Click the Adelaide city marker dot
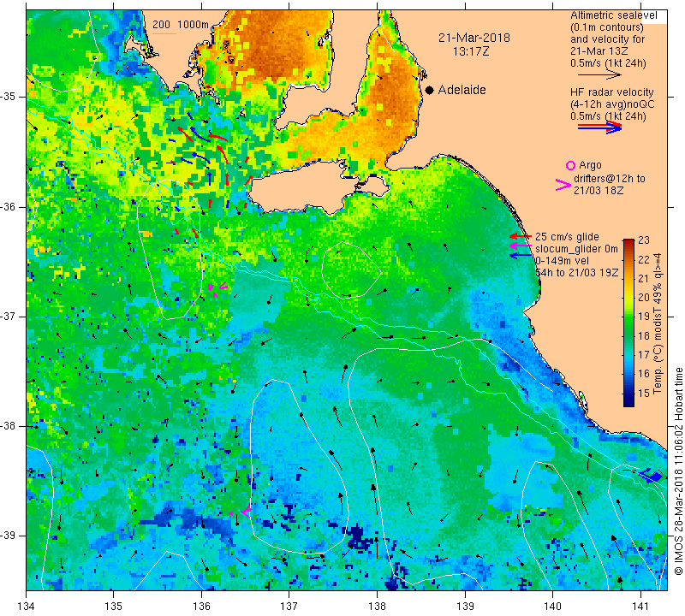The height and width of the screenshot is (616, 685). 430,90
